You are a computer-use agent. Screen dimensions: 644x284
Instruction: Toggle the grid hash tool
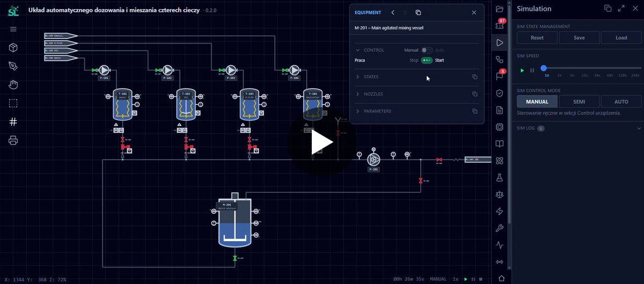point(13,122)
